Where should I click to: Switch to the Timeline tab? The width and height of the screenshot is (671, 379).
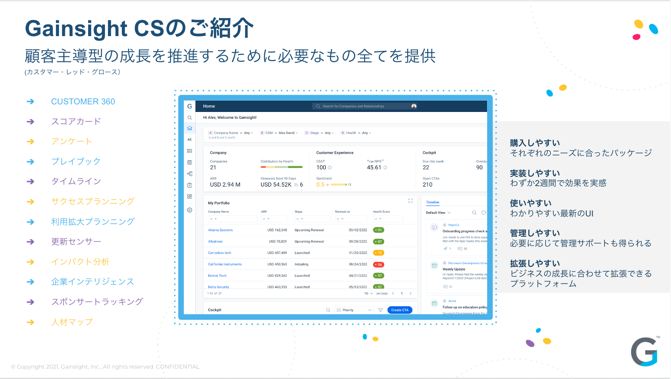pyautogui.click(x=433, y=202)
